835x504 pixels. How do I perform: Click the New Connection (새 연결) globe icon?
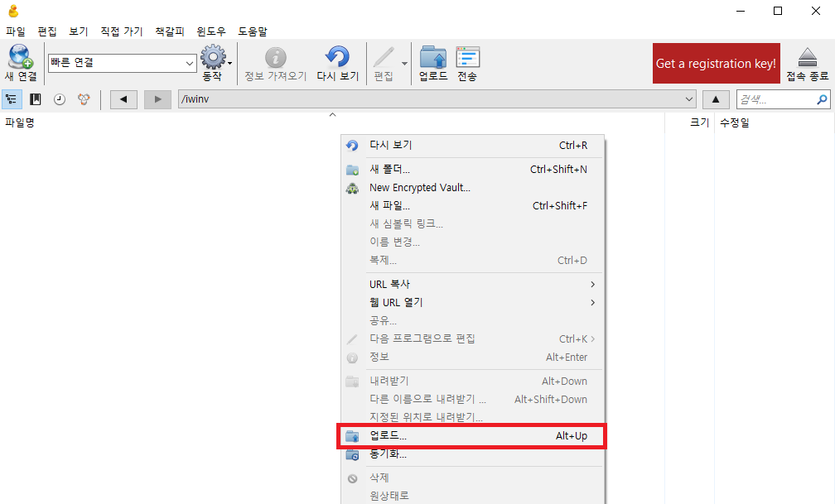[x=21, y=57]
